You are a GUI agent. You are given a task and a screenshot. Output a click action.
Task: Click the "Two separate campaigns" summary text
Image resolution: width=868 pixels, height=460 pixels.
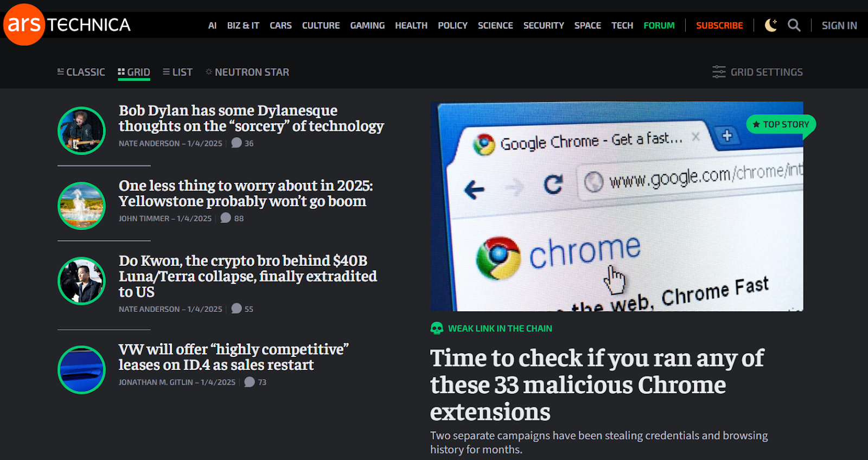pyautogui.click(x=599, y=443)
